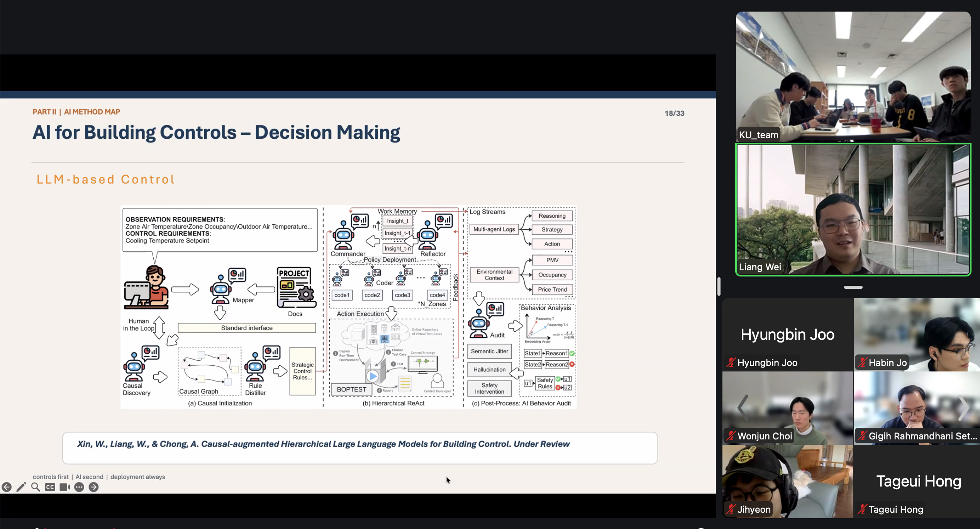Toggle the camera icon in slideshow toolbar
980x529 pixels.
click(64, 487)
